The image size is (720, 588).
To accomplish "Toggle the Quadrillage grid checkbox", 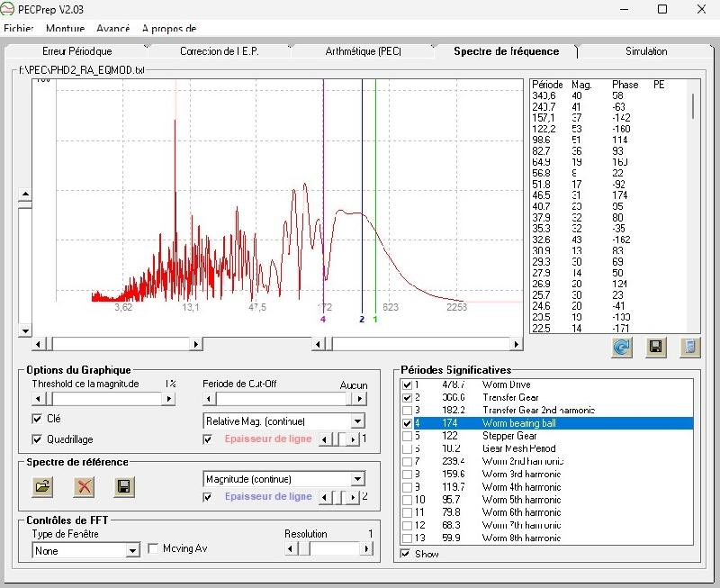I will pyautogui.click(x=37, y=439).
